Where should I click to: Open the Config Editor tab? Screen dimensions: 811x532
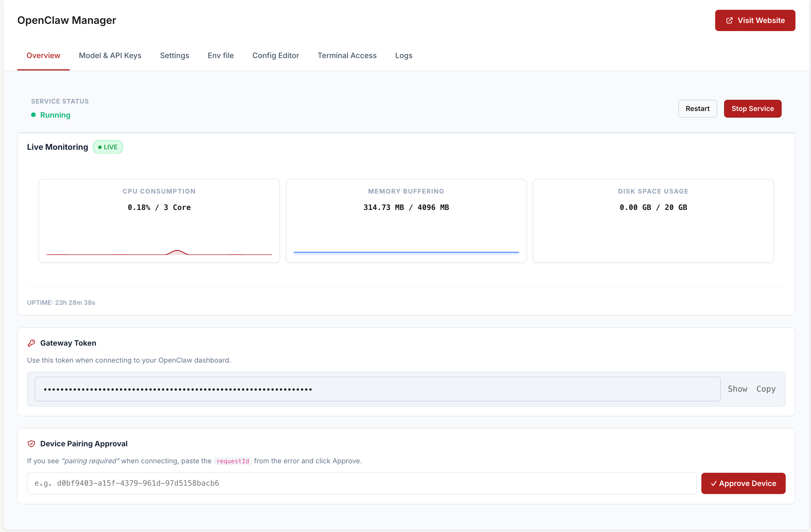pos(276,56)
